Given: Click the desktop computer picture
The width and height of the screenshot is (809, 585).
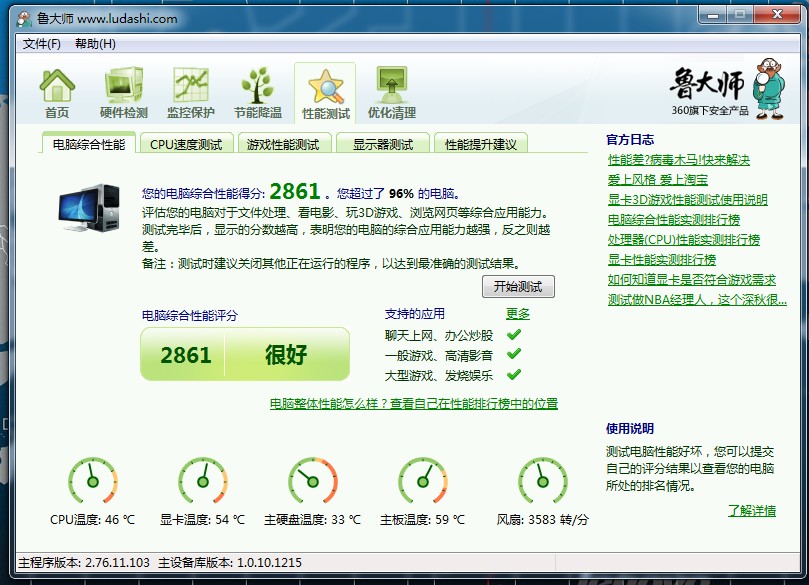Looking at the screenshot, I should (x=89, y=207).
